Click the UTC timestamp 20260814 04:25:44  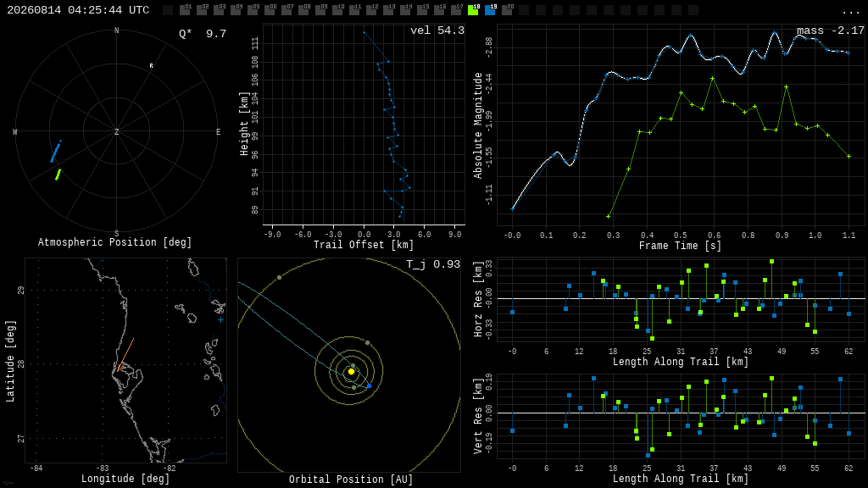pyautogui.click(x=77, y=10)
